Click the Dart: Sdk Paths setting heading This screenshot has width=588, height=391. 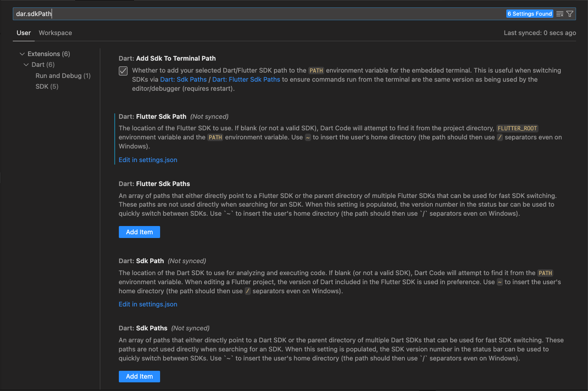[x=143, y=328]
